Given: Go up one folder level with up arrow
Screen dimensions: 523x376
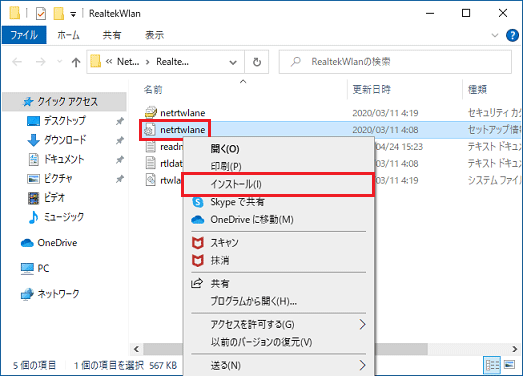Looking at the screenshot, I should (x=76, y=62).
